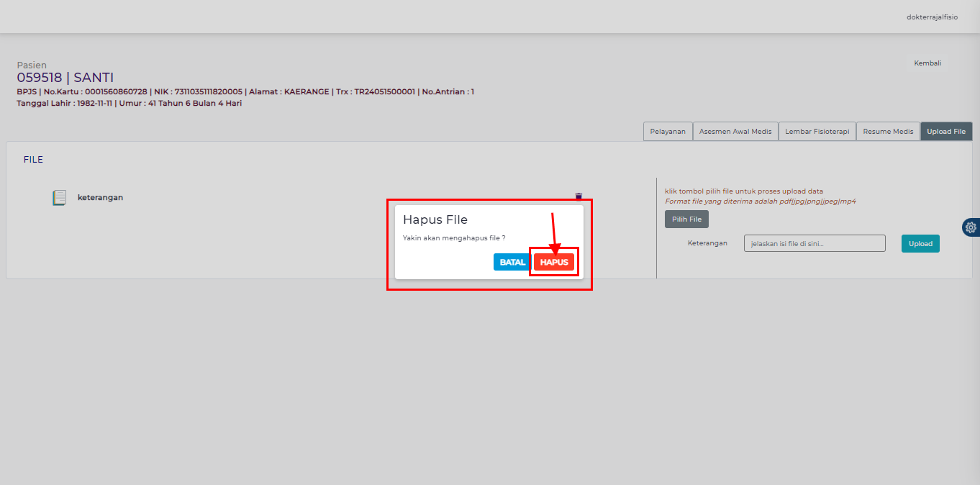
Task: Click the teal Upload button
Action: pos(920,243)
